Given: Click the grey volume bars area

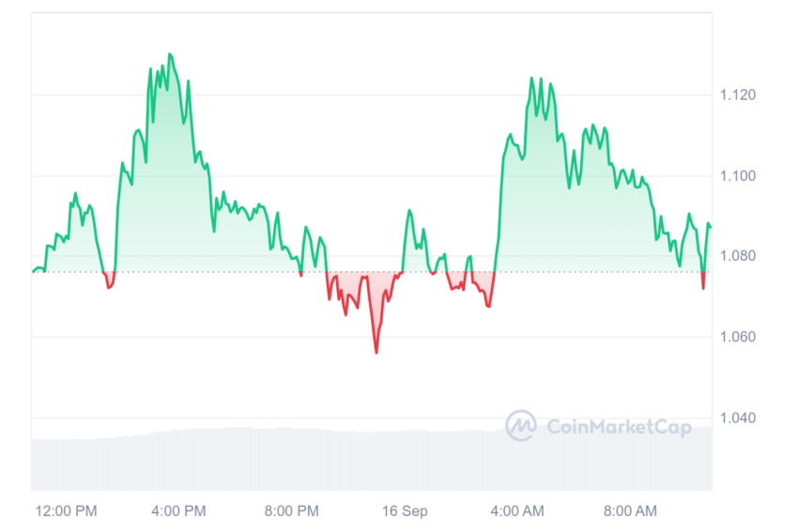Looking at the screenshot, I should [x=372, y=461].
